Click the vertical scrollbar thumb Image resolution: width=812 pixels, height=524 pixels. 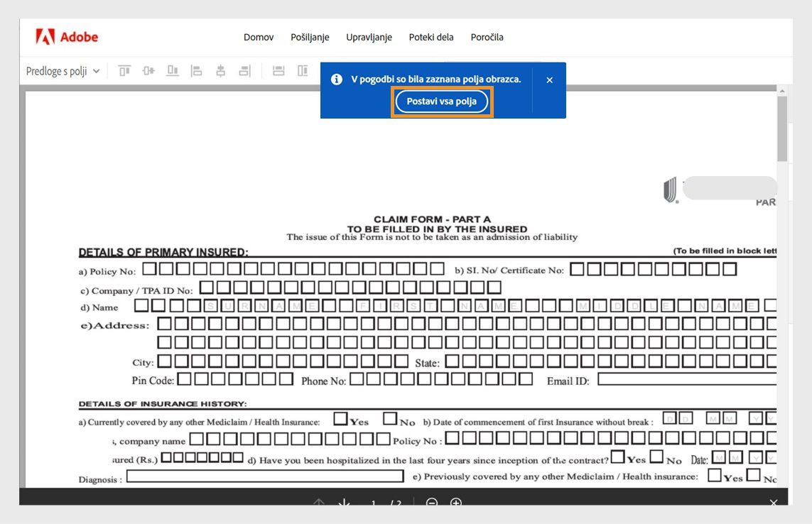[x=782, y=129]
